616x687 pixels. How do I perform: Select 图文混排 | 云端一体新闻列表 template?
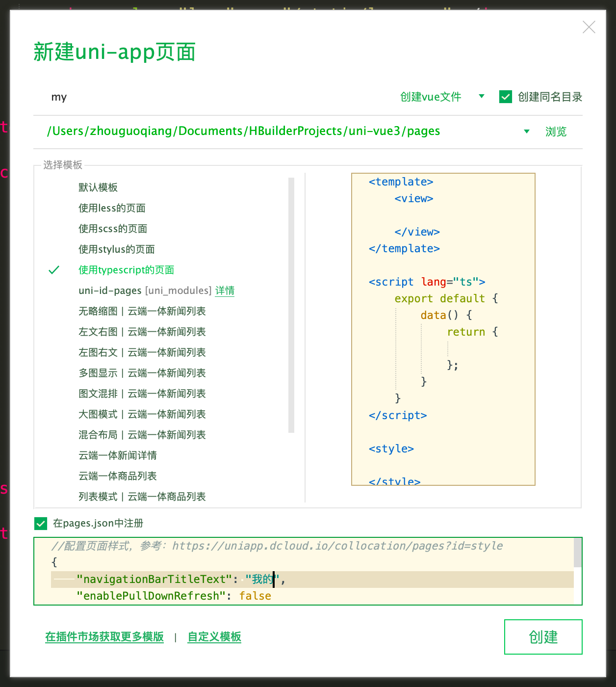tap(142, 394)
